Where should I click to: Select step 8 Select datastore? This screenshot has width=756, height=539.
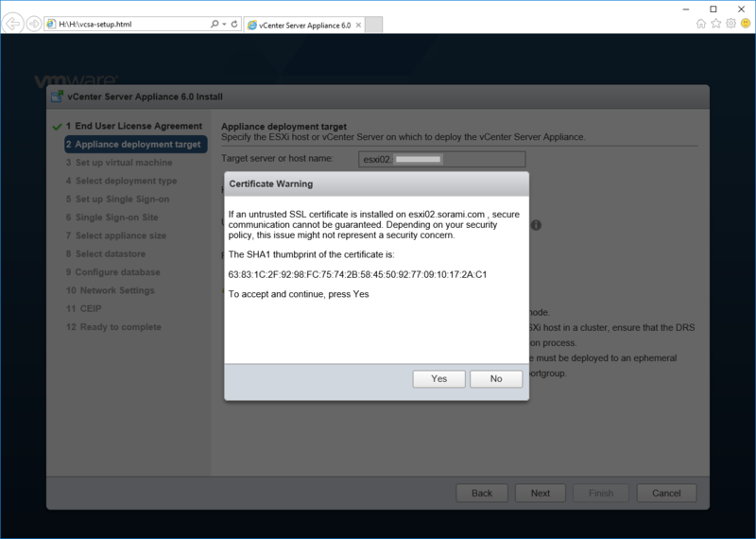[106, 253]
